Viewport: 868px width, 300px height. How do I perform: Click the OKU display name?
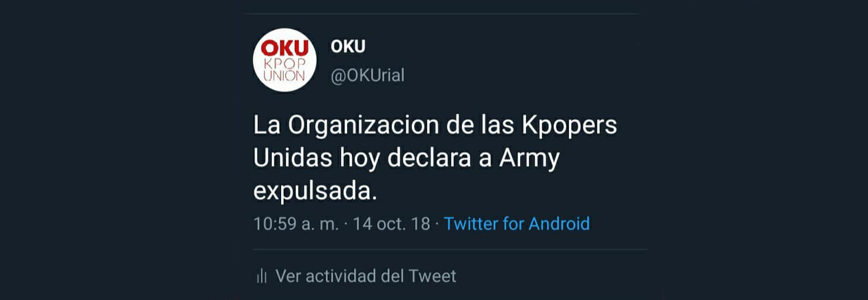pos(348,47)
